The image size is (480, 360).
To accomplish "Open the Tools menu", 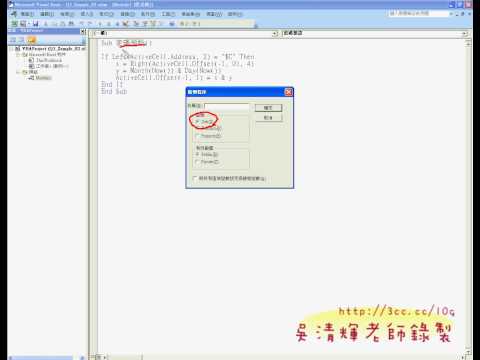I will coord(168,14).
